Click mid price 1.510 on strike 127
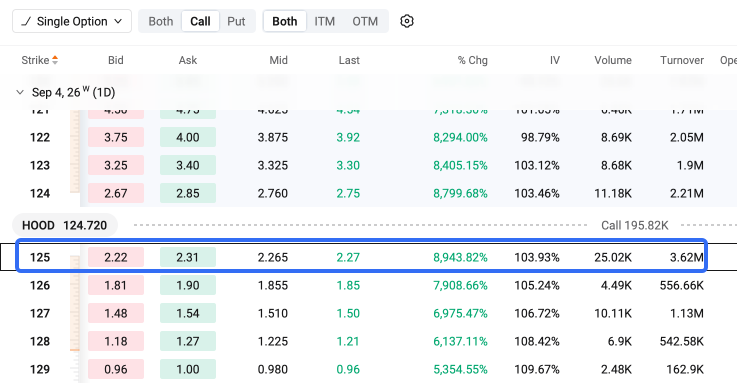This screenshot has width=737, height=383. [x=273, y=313]
